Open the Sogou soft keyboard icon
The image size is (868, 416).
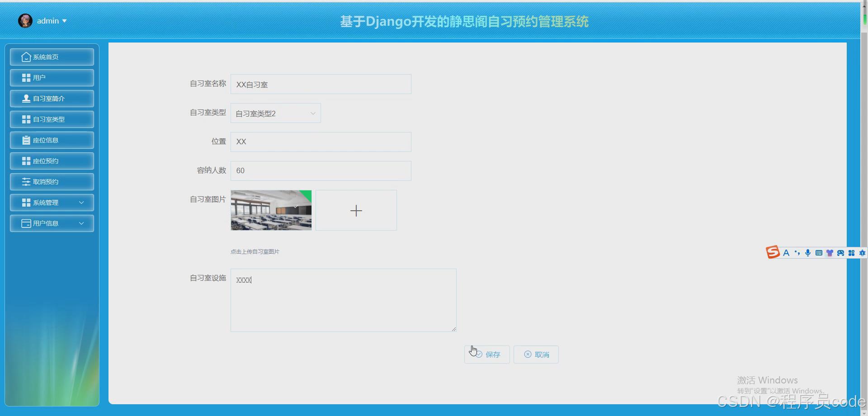point(819,253)
